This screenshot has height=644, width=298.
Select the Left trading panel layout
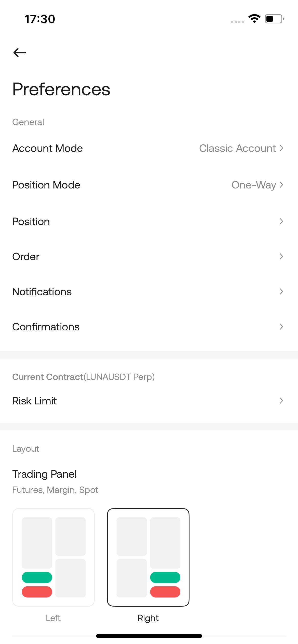(53, 557)
